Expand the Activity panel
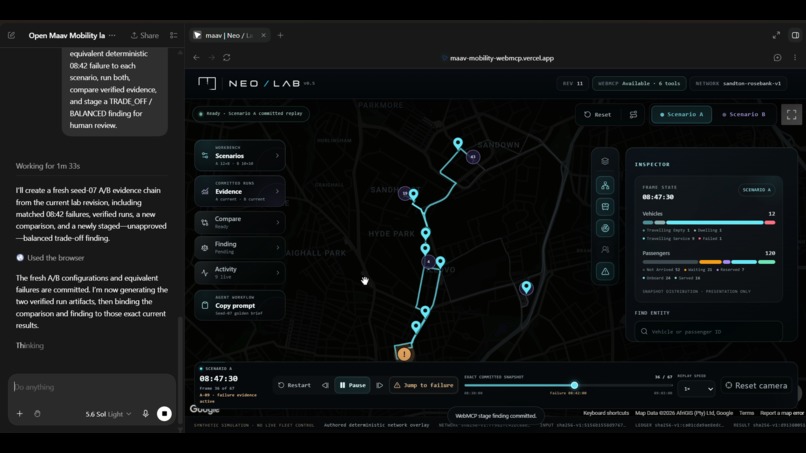Screen dimensions: 806x453 (240, 273)
